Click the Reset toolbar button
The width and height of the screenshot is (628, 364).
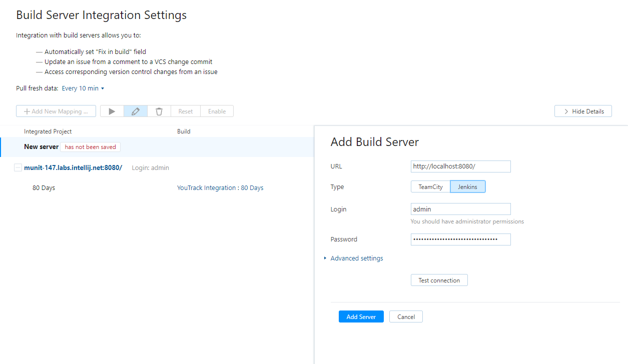pyautogui.click(x=186, y=111)
